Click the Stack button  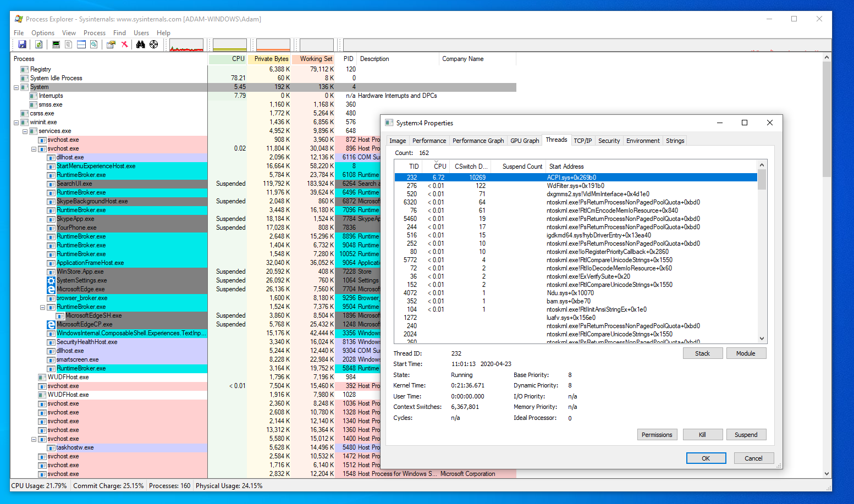coord(702,353)
